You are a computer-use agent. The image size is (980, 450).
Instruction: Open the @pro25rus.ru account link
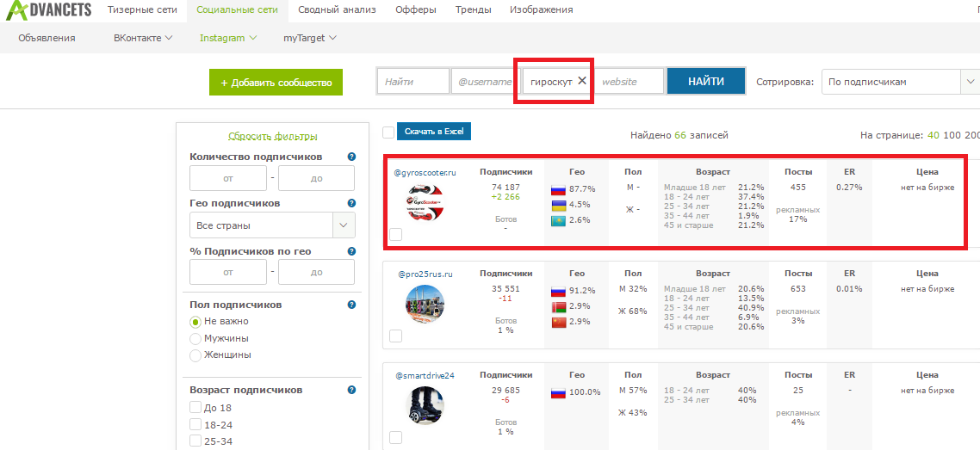tap(425, 274)
